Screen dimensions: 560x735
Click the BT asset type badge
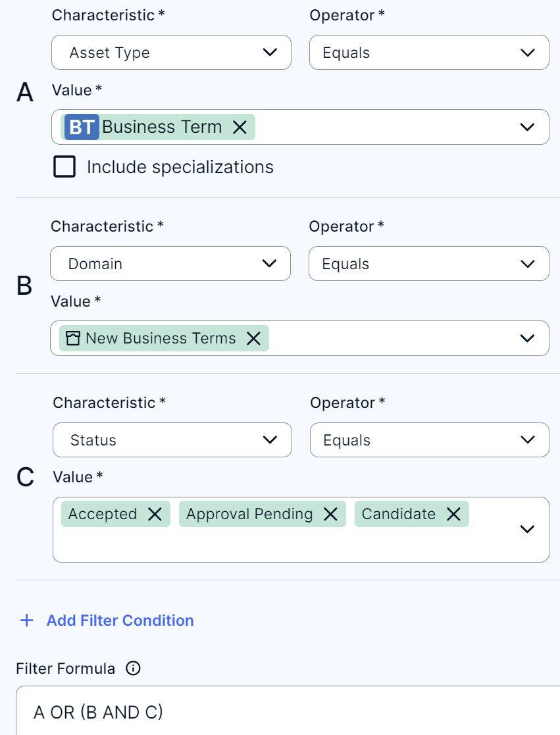[x=82, y=127]
